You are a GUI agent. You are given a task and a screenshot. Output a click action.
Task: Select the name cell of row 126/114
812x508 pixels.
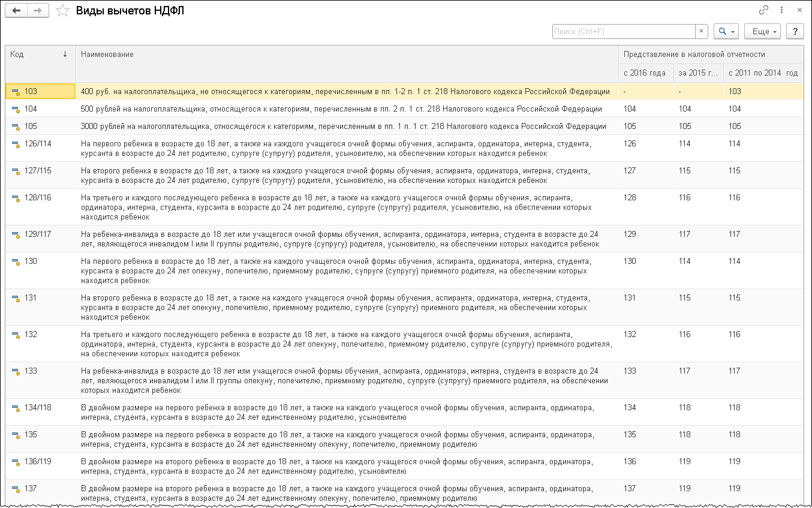click(x=347, y=149)
